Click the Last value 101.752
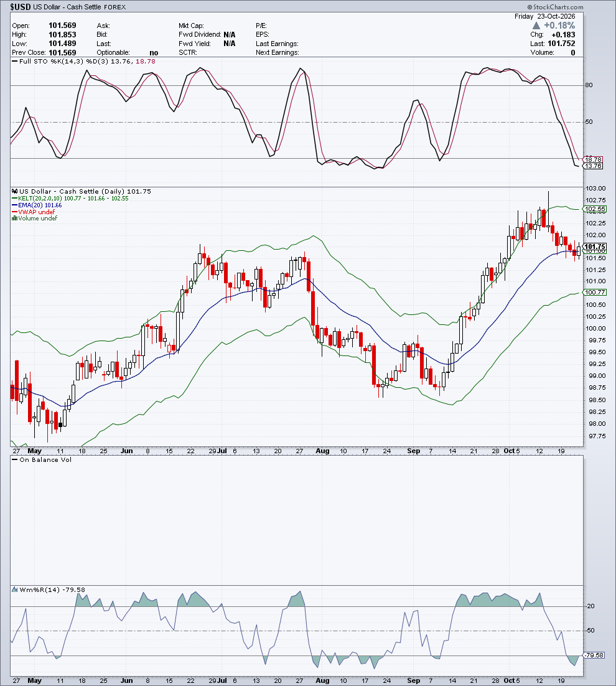The image size is (616, 686). [561, 44]
